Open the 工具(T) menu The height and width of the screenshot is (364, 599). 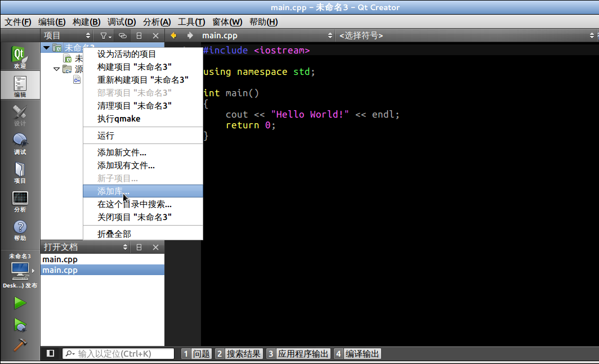coord(191,22)
